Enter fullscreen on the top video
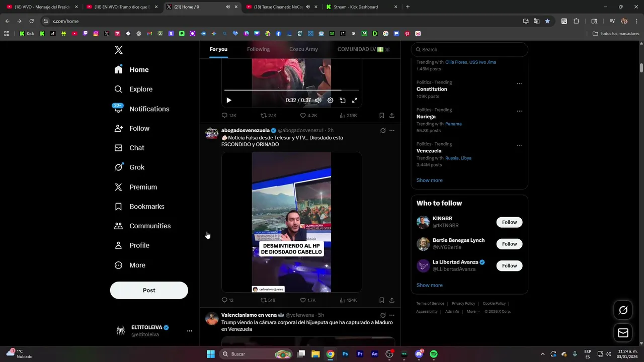Image resolution: width=644 pixels, height=362 pixels. (x=355, y=100)
